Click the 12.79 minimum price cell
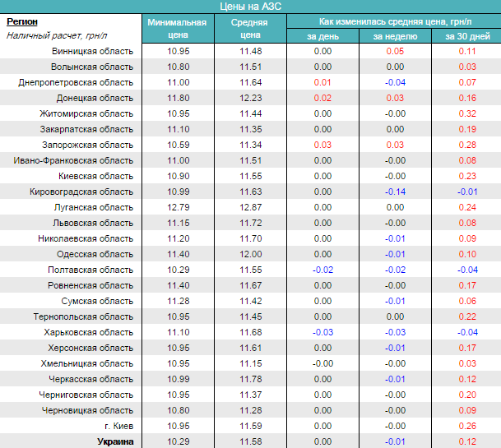 pyautogui.click(x=178, y=207)
